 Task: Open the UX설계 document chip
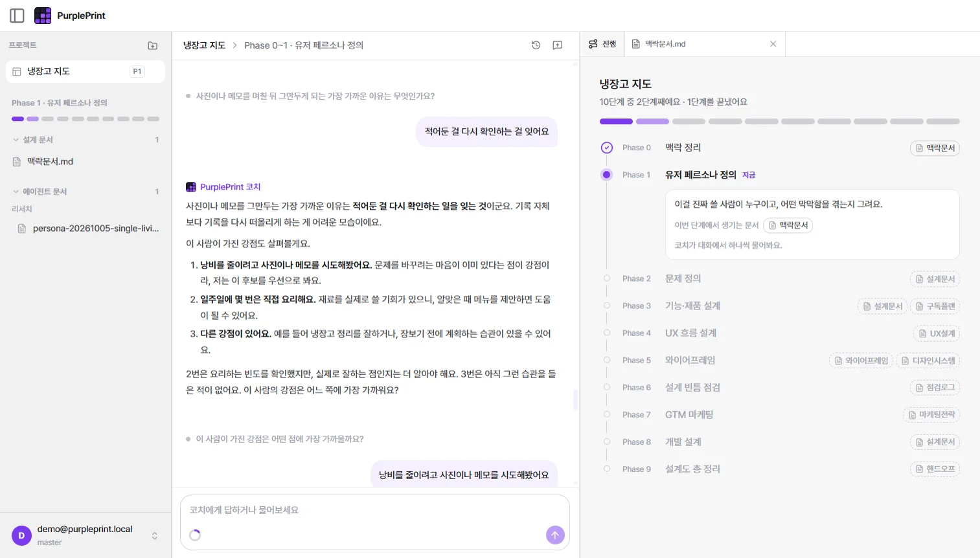click(x=937, y=333)
